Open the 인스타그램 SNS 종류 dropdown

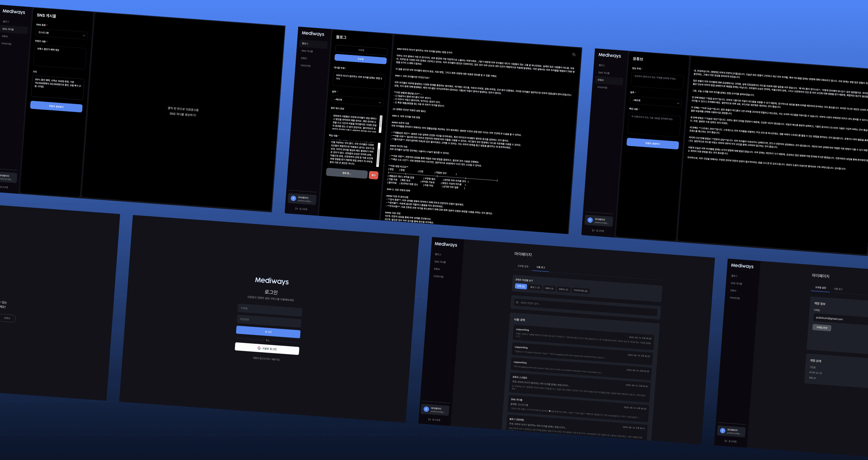[61, 34]
